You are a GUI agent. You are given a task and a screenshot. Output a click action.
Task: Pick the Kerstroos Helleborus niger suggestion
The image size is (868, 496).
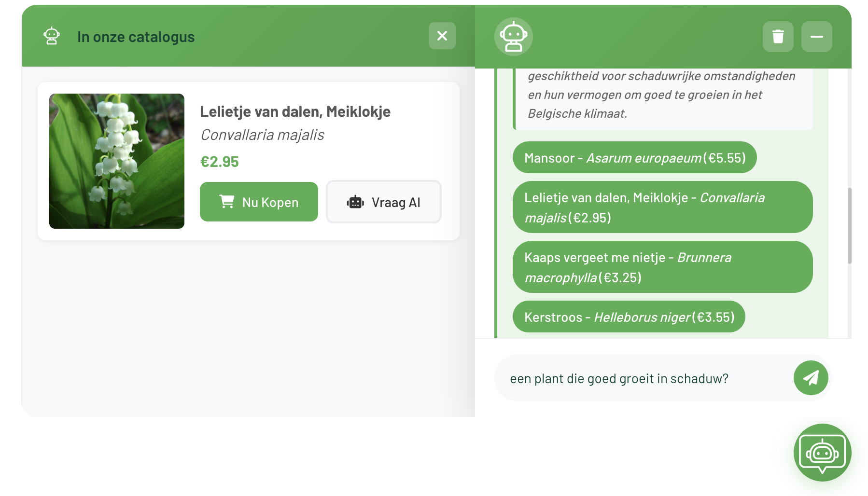(629, 317)
